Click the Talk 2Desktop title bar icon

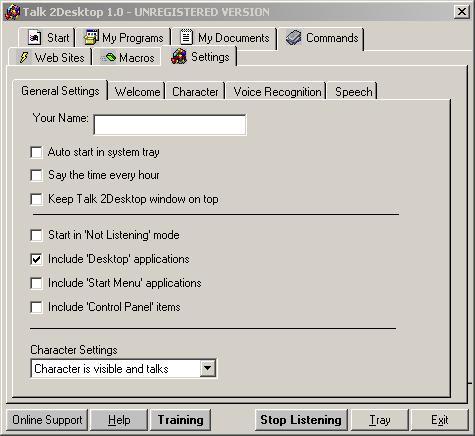point(12,12)
